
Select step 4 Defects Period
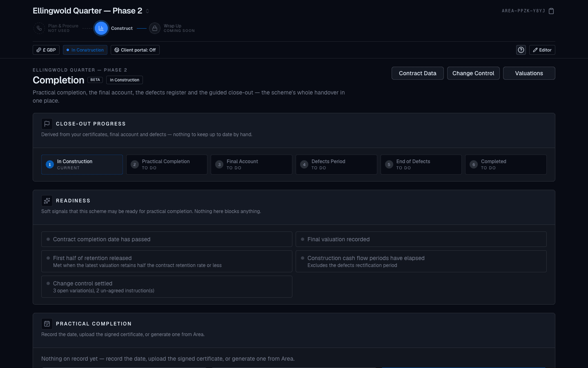(x=336, y=164)
